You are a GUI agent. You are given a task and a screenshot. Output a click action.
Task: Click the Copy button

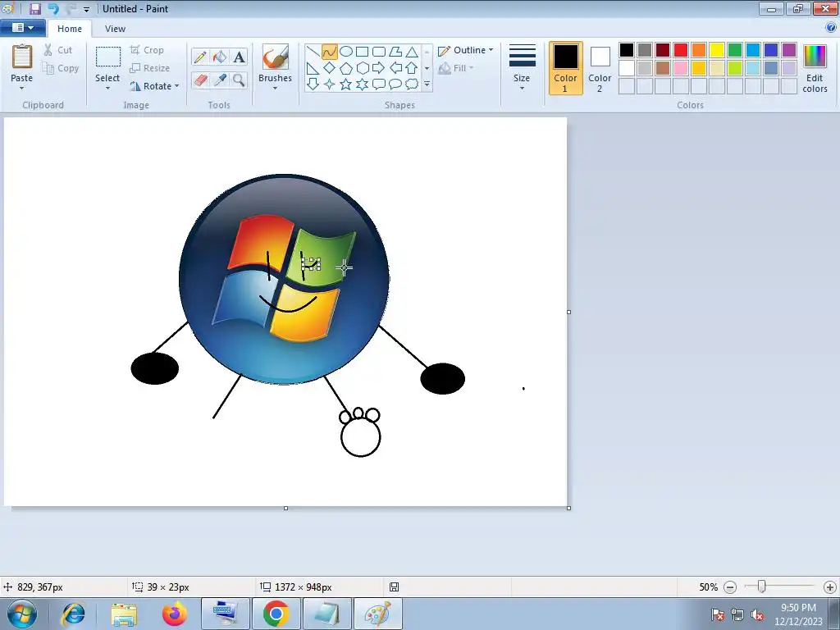click(x=61, y=68)
